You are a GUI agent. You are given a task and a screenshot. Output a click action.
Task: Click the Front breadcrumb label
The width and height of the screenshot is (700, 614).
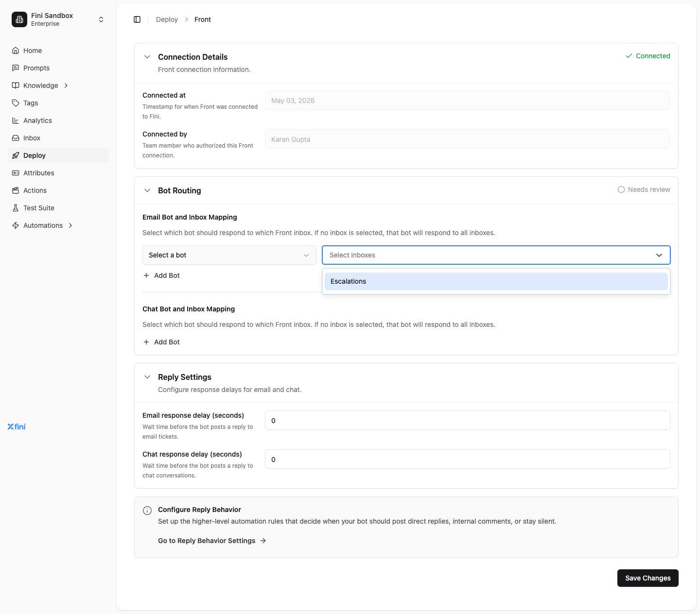(203, 19)
